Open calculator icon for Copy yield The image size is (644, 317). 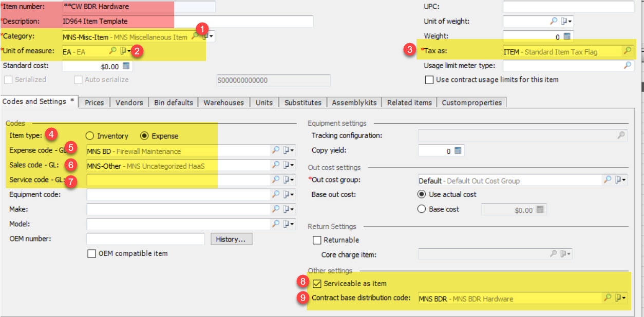(x=458, y=151)
